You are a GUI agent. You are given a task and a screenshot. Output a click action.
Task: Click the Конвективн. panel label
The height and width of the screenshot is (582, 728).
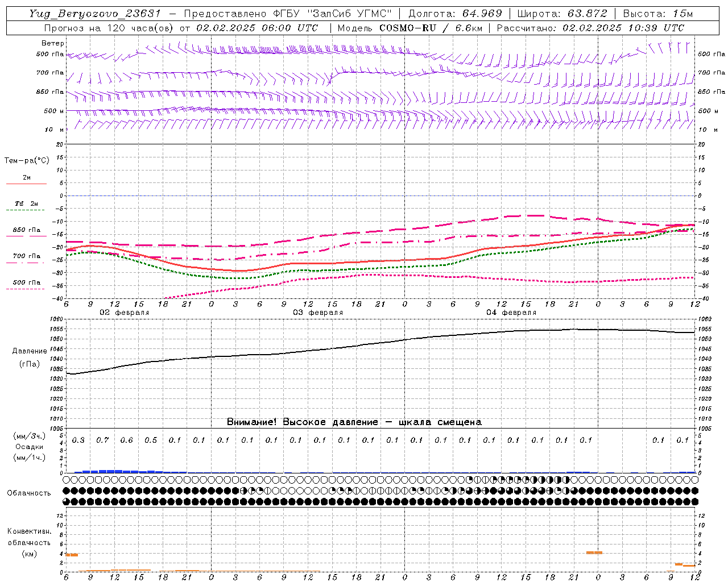point(29,531)
